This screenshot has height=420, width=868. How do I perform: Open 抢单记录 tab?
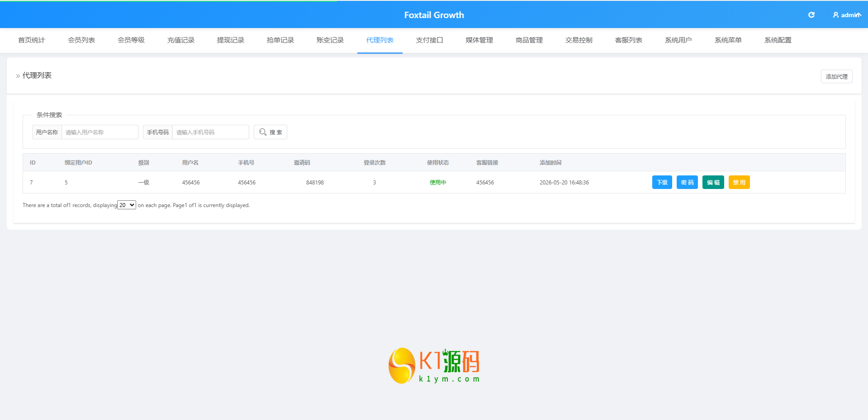(x=280, y=40)
